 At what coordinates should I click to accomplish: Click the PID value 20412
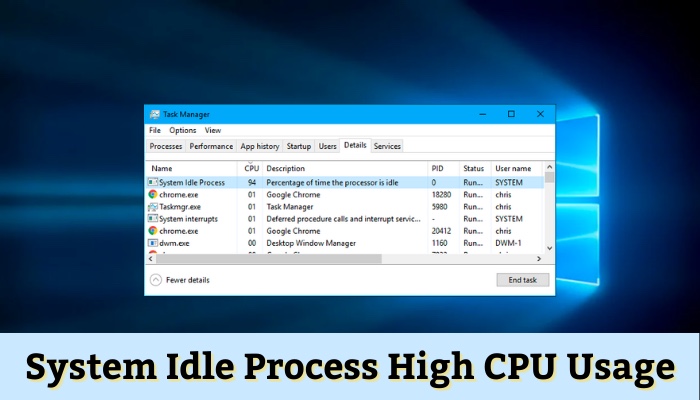[442, 231]
